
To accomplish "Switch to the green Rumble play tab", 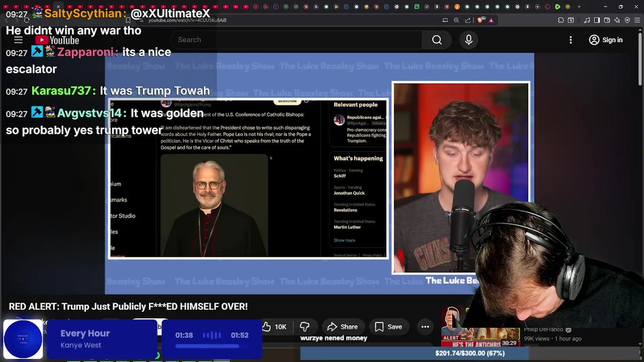I will point(557,7).
